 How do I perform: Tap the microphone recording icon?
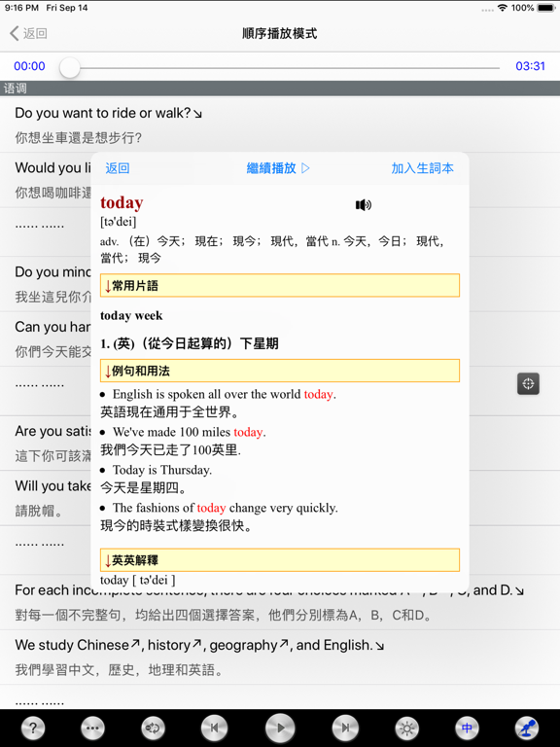(527, 728)
